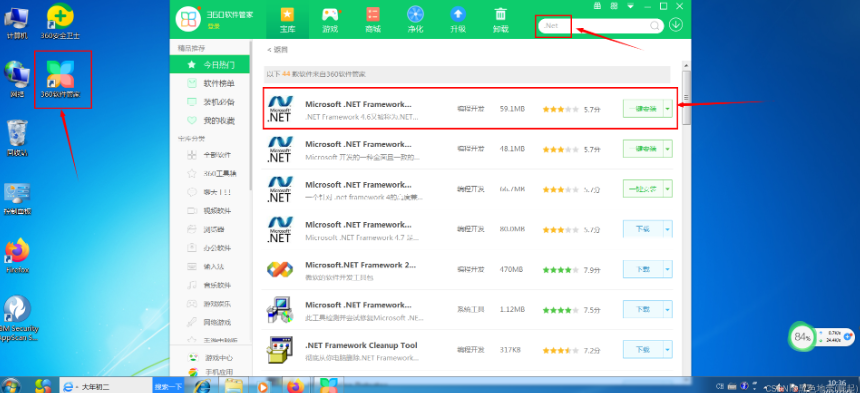Click the colorful icon of Microsoft.NET Framework 2
860x393 pixels.
tap(279, 269)
